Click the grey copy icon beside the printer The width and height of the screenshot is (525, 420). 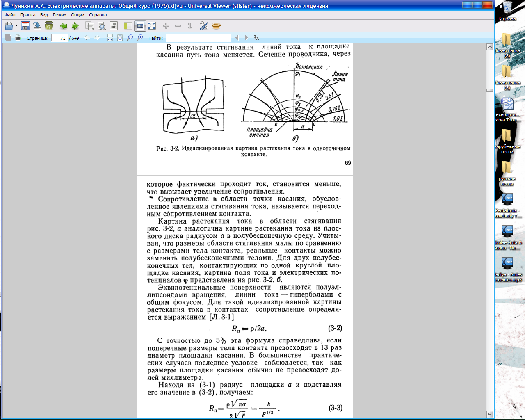[8, 38]
